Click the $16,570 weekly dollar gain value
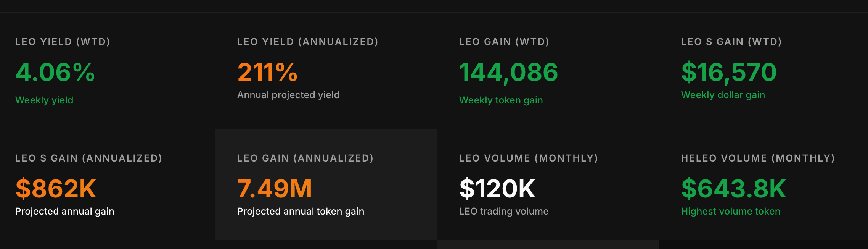868x249 pixels. click(728, 72)
